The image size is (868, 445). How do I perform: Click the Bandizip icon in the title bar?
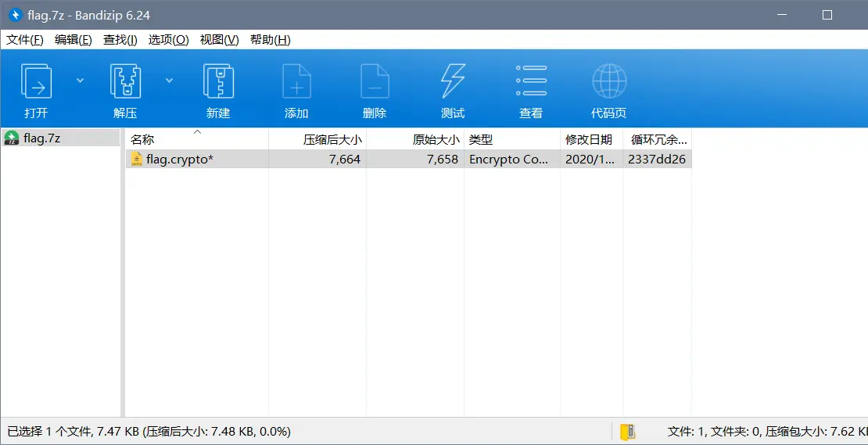(x=16, y=15)
